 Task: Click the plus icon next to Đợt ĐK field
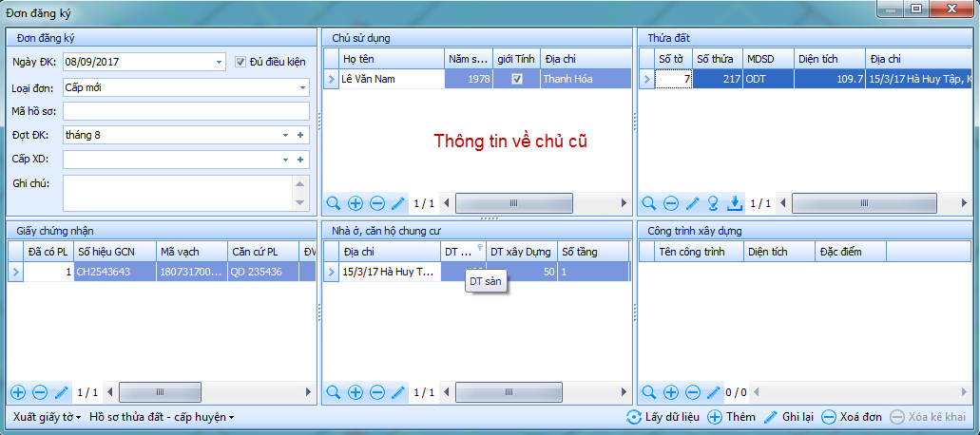[300, 135]
